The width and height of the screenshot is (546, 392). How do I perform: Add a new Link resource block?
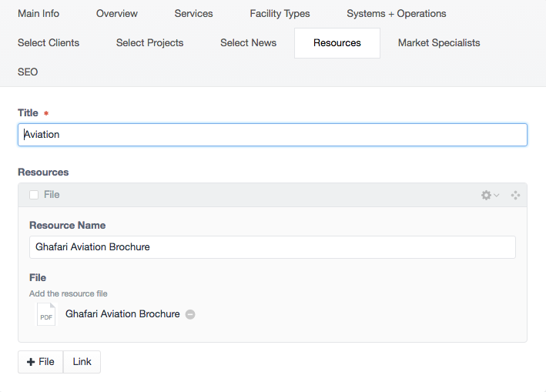click(x=82, y=362)
